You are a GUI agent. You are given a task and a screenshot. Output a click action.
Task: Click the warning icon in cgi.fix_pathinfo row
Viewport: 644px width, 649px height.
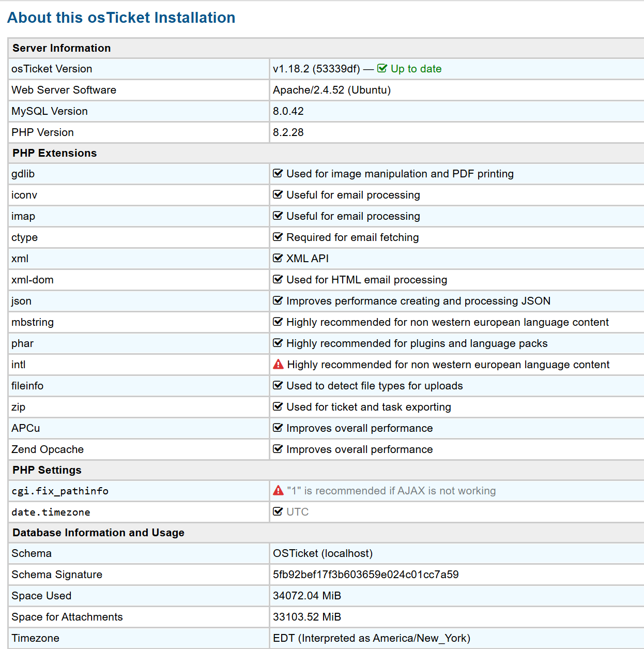pos(278,491)
